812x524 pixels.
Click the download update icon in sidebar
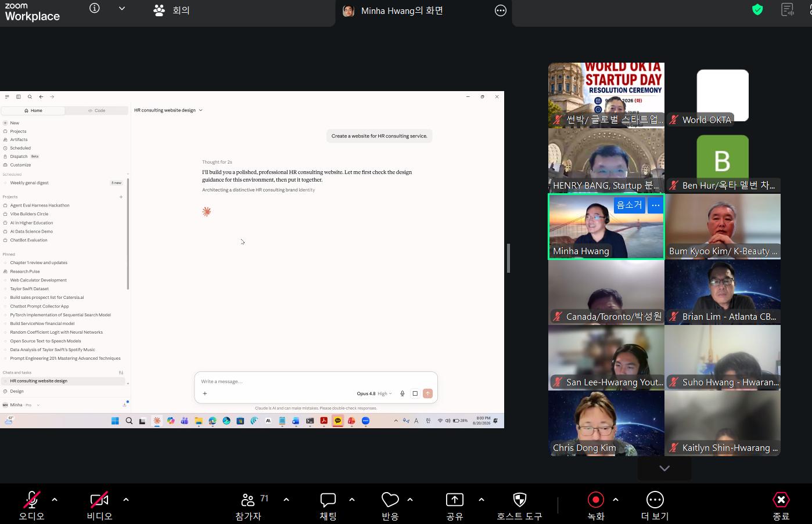tap(124, 404)
